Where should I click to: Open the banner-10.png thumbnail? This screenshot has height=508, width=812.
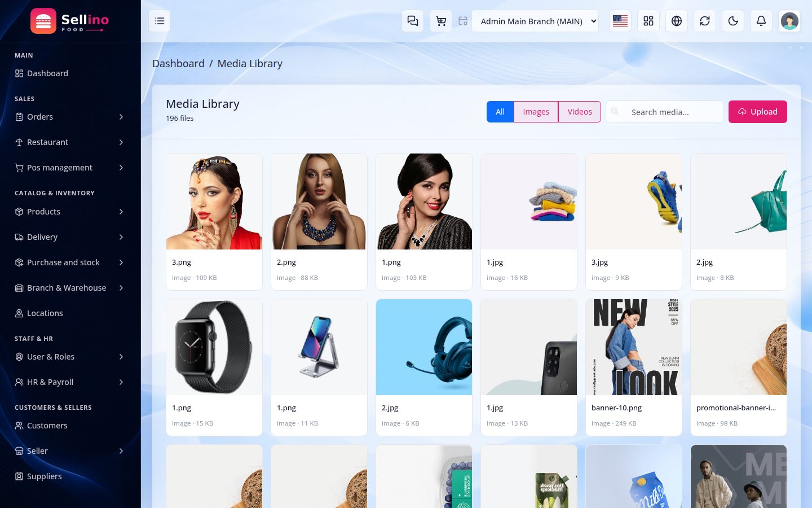(634, 347)
